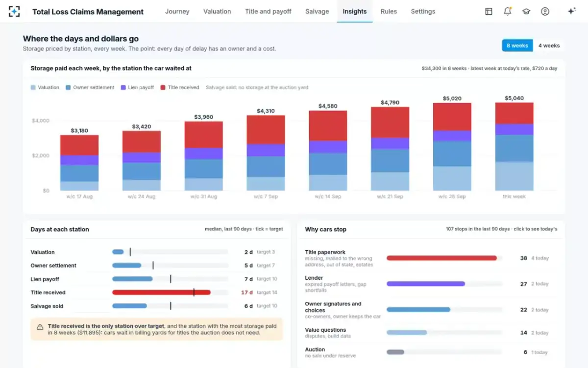Open Title and payoff tab
This screenshot has width=588, height=368.
[x=268, y=11]
